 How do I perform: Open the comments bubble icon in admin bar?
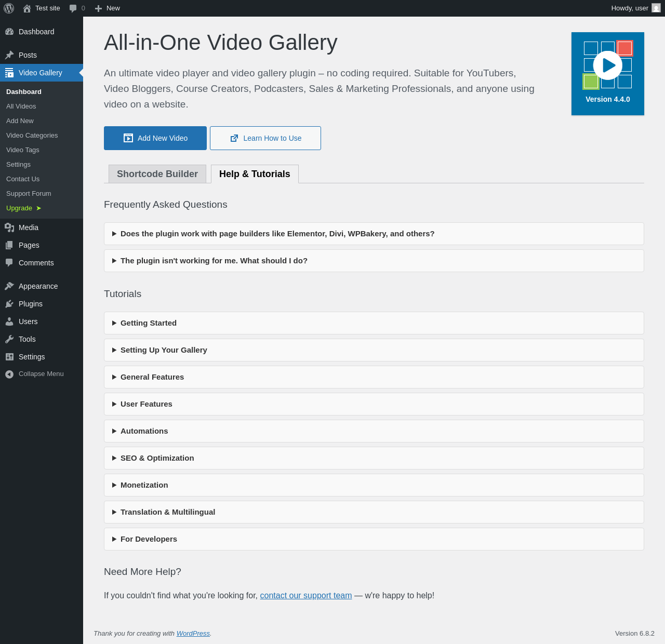(x=73, y=8)
